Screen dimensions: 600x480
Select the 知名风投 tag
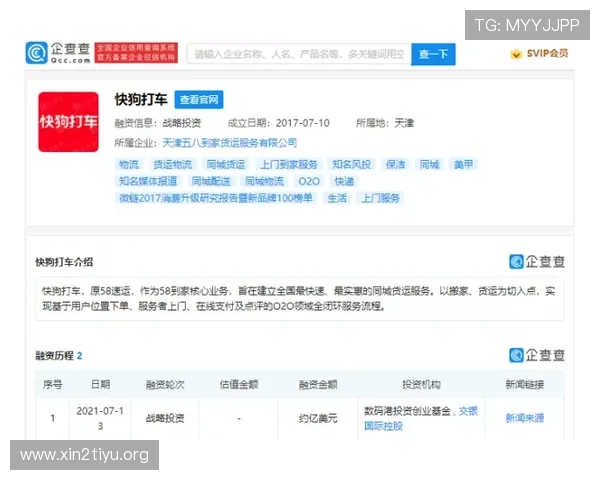pos(352,165)
